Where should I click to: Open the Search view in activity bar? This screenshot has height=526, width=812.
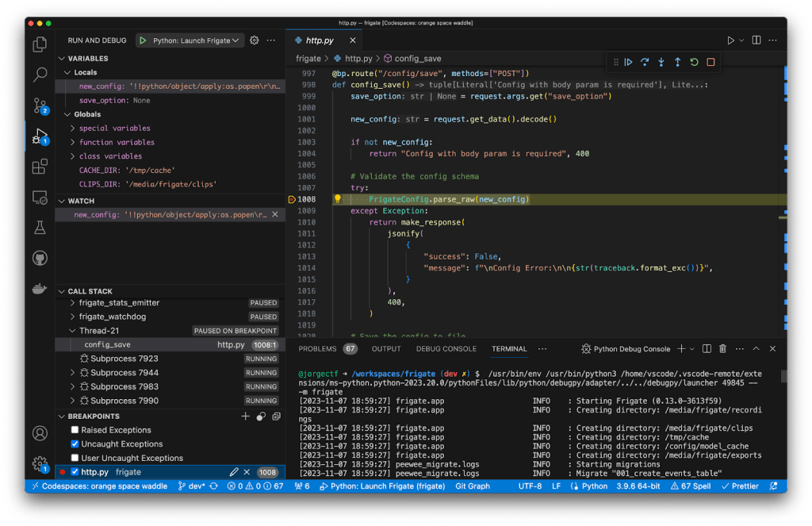40,75
